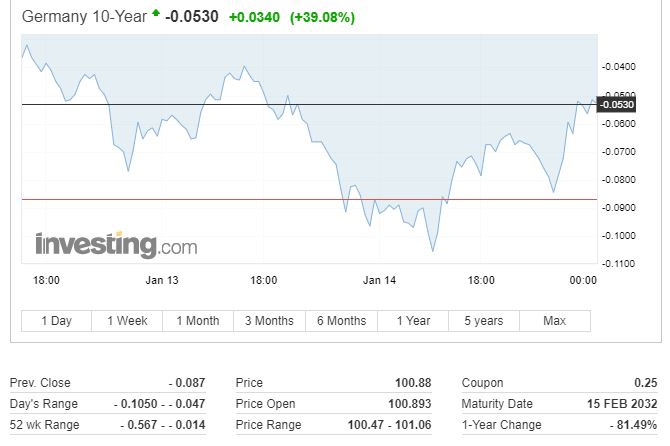Viewport: 670px width, 446px height.
Task: Click the Maturity Date 15 FEB 2032 value
Action: pyautogui.click(x=622, y=404)
